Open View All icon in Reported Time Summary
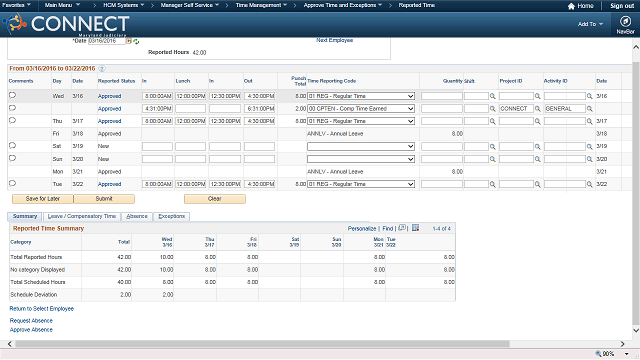 pos(402,228)
